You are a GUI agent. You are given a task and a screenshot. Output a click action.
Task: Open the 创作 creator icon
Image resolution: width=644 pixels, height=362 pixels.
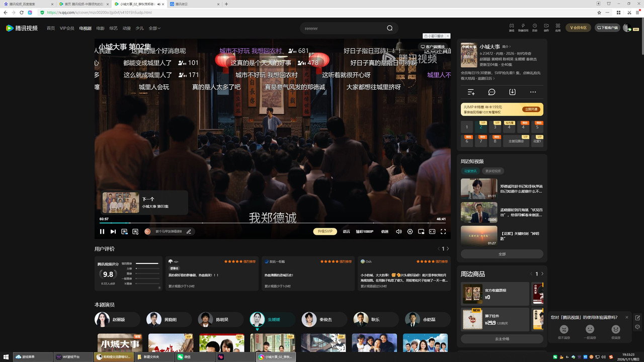tap(546, 27)
